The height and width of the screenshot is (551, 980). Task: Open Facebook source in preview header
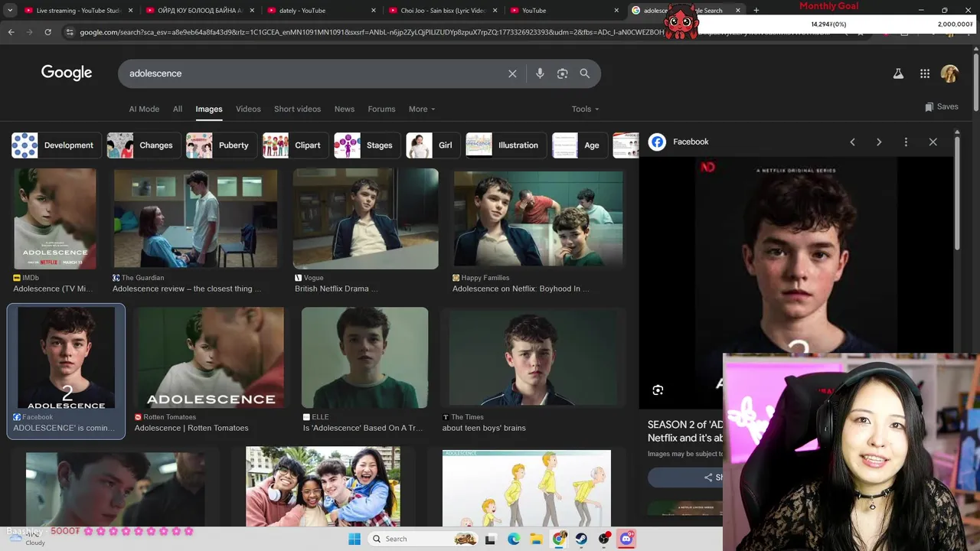679,142
